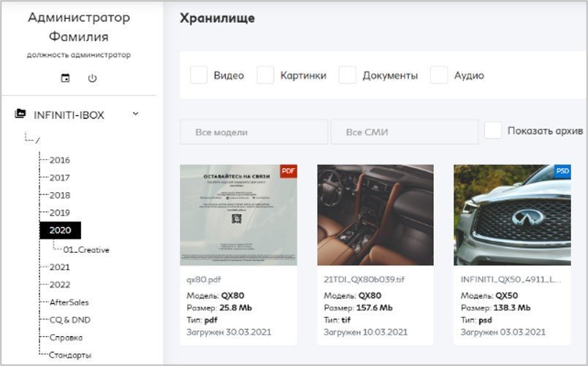
Task: Click the Тип: psd line
Action: click(x=476, y=320)
